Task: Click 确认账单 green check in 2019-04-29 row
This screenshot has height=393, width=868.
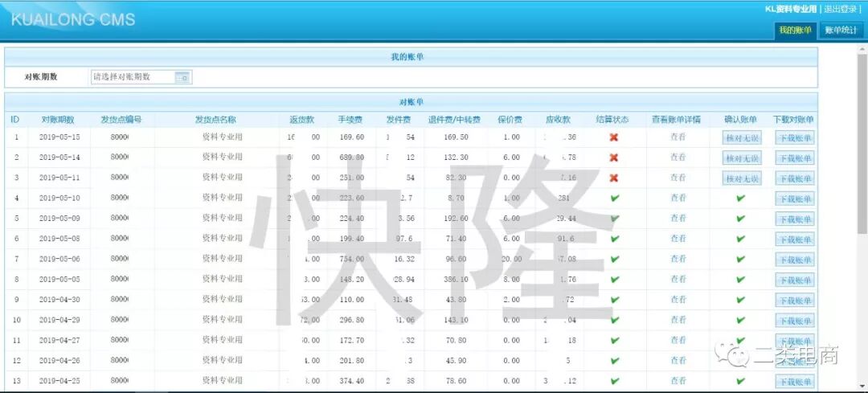Action: tap(741, 320)
